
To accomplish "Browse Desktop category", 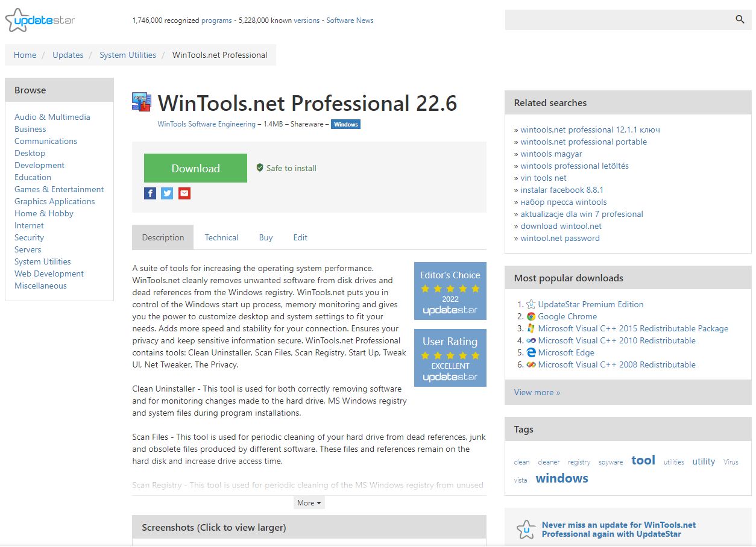I will pos(30,153).
